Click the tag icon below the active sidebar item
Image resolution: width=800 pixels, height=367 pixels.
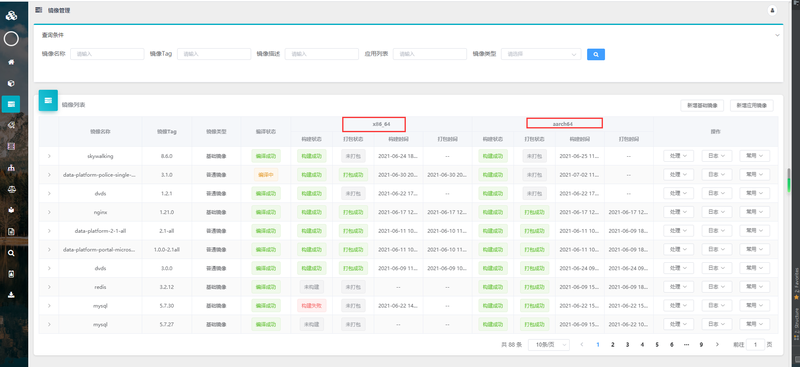(x=11, y=125)
